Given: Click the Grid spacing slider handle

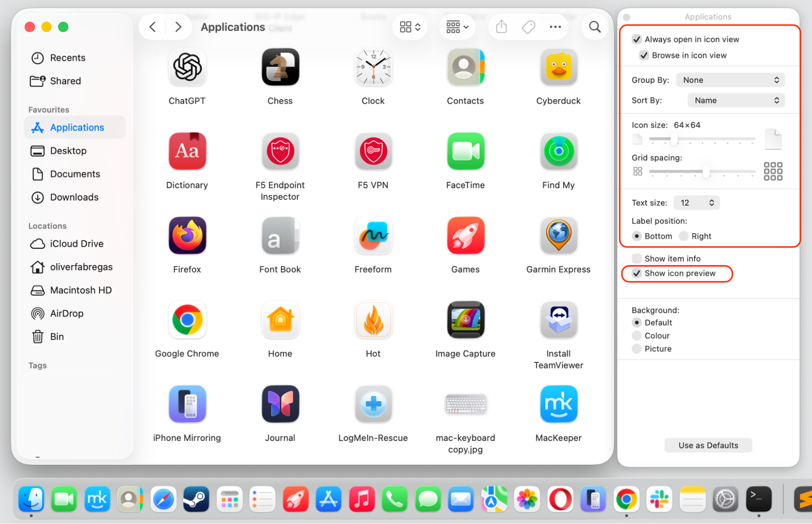Looking at the screenshot, I should pyautogui.click(x=706, y=171).
